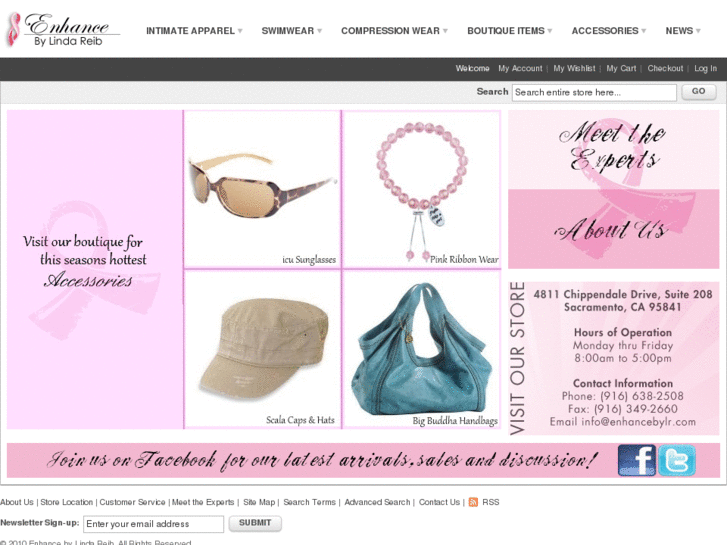This screenshot has height=545, width=727.
Task: Open the orange RSS feed icon
Action: pyautogui.click(x=473, y=502)
